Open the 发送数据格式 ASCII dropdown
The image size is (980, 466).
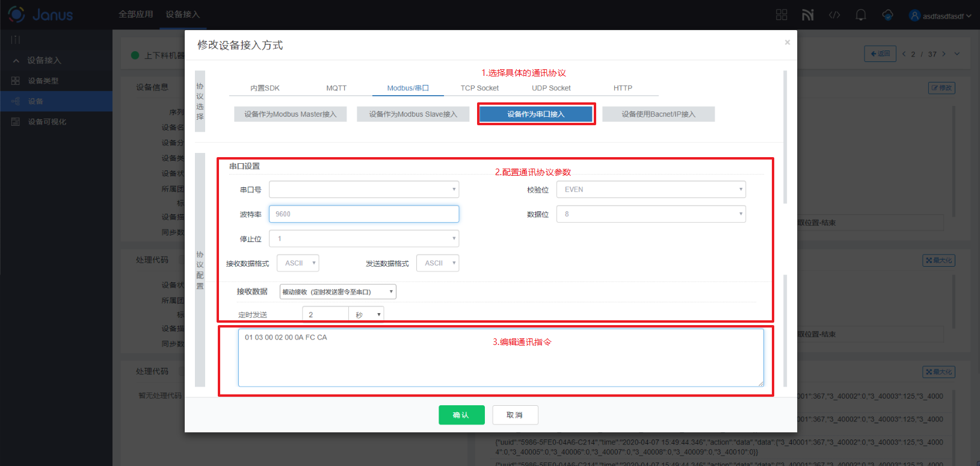pos(438,263)
